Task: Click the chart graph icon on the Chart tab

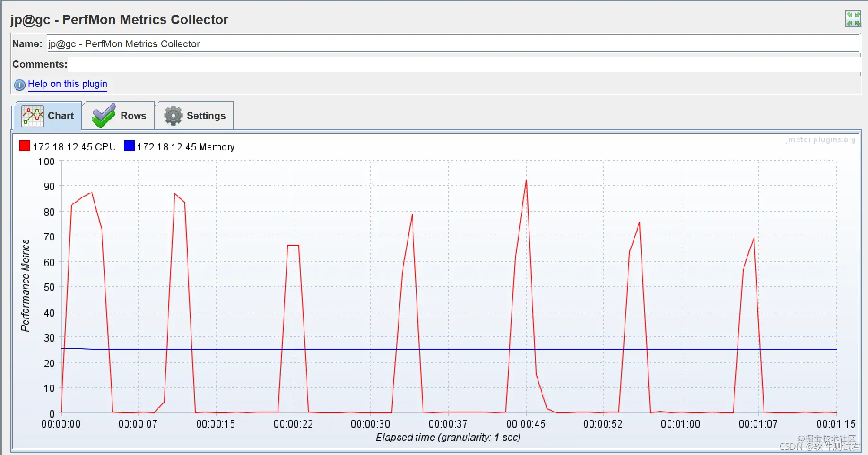Action: 33,116
